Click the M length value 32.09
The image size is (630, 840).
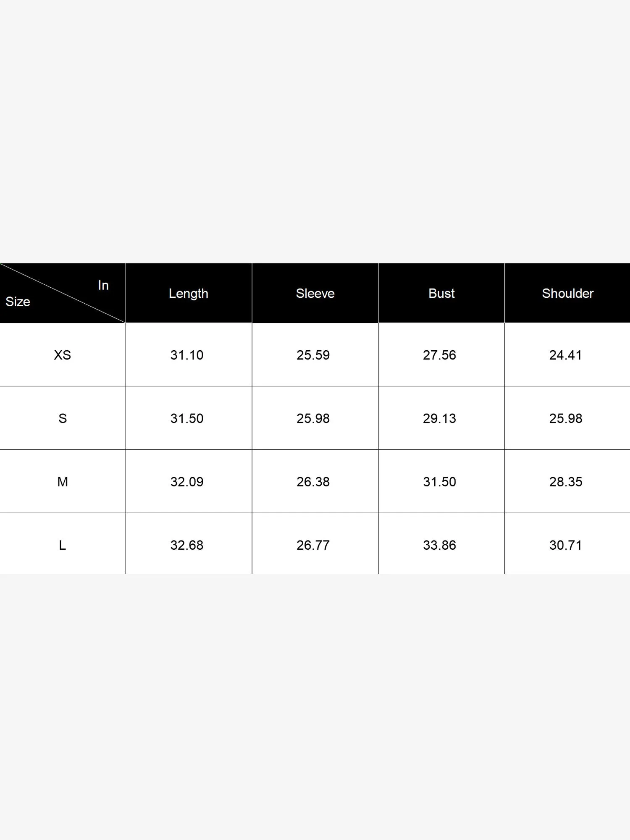pos(187,482)
